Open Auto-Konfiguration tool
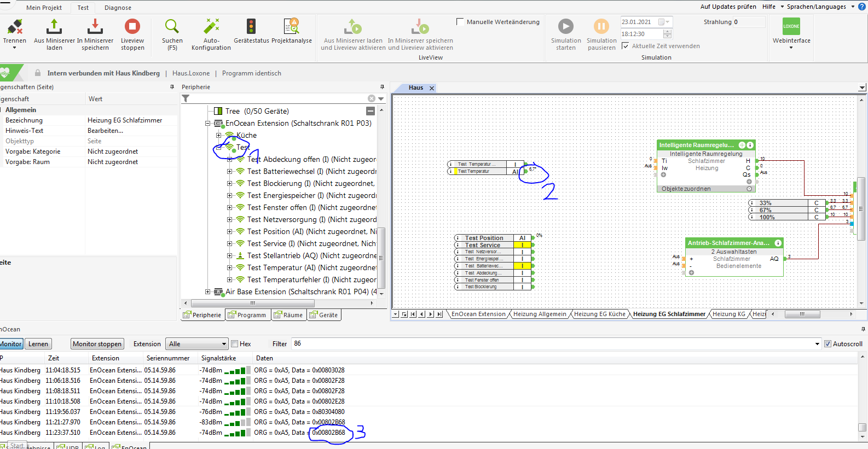868x449 pixels. 211,27
